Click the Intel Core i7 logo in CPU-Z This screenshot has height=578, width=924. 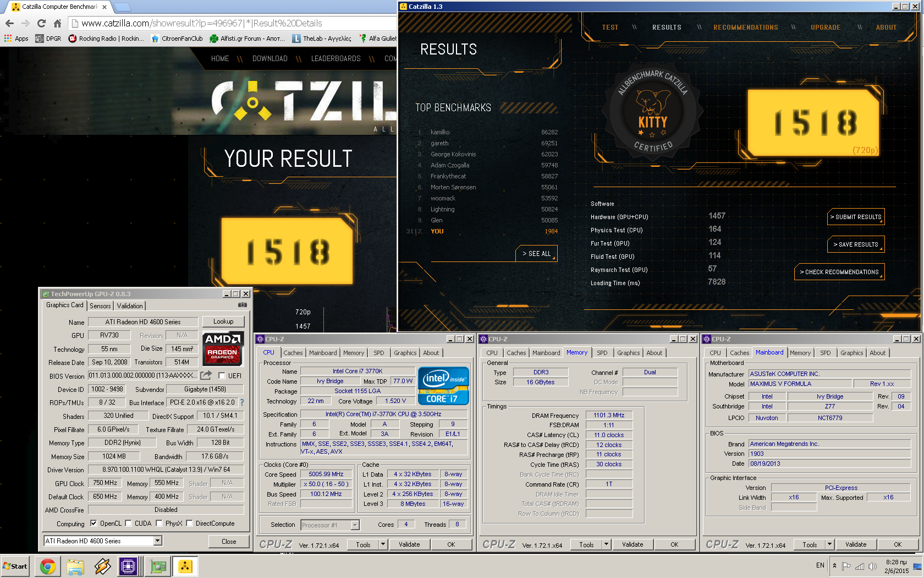tap(443, 385)
